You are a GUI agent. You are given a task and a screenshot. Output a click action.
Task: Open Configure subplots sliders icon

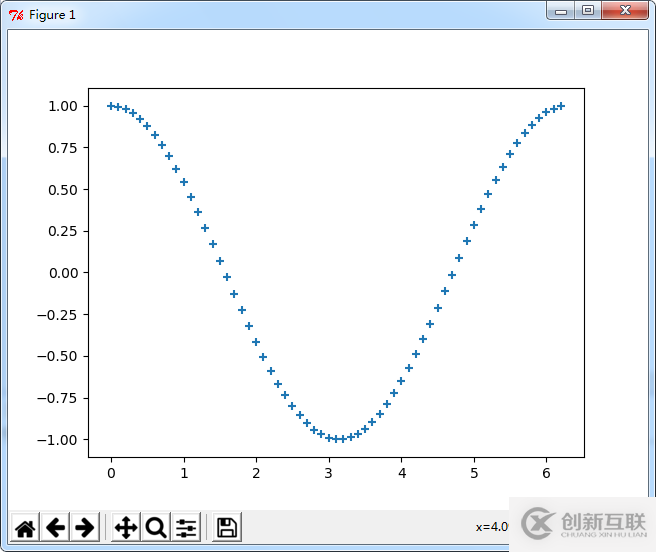click(x=186, y=527)
